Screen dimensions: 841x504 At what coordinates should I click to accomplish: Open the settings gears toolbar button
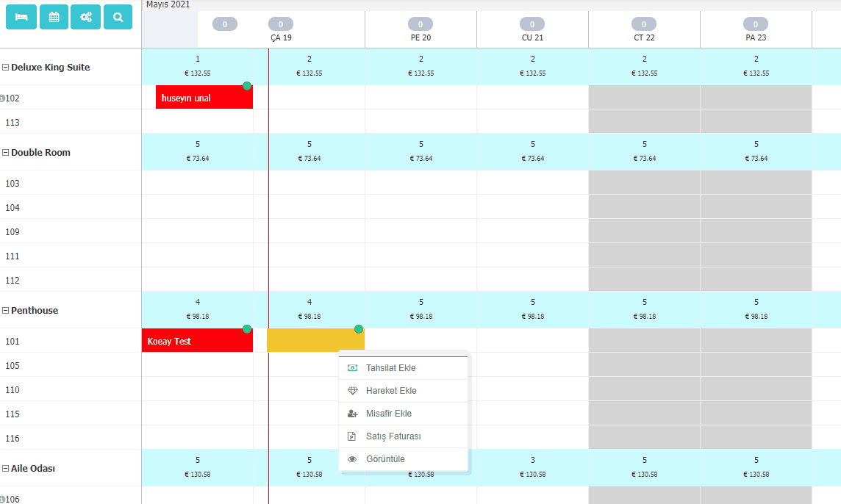point(86,17)
